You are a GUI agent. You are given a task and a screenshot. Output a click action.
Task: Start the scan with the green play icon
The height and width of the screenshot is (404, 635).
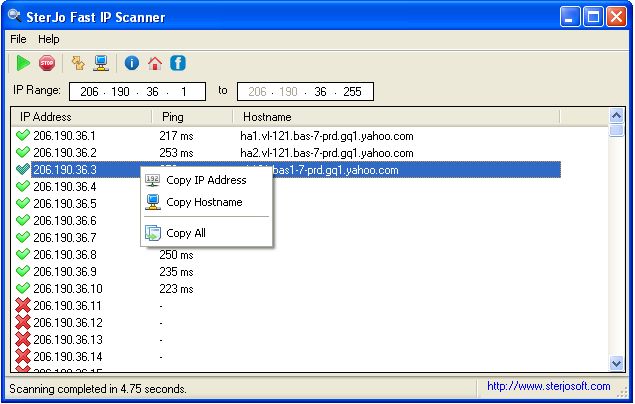tap(23, 63)
